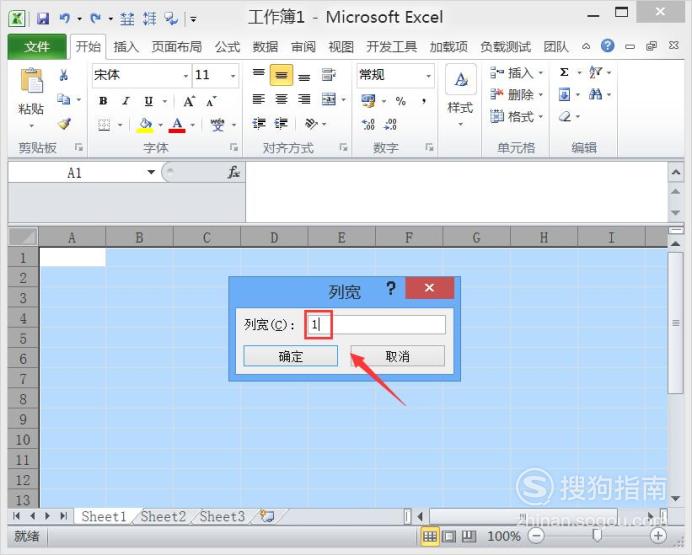The image size is (692, 555).
Task: Align text right
Action: pyautogui.click(x=304, y=99)
